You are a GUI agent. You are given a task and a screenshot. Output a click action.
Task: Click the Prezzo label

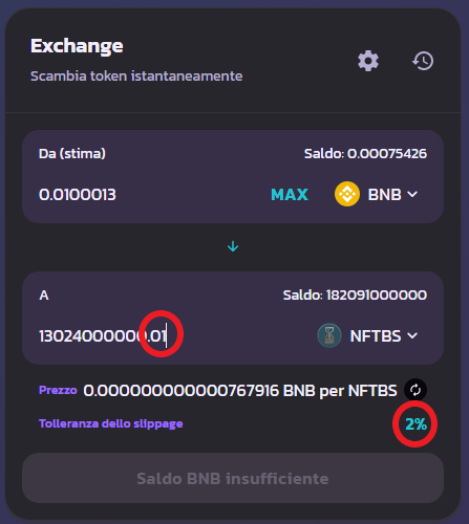click(58, 390)
